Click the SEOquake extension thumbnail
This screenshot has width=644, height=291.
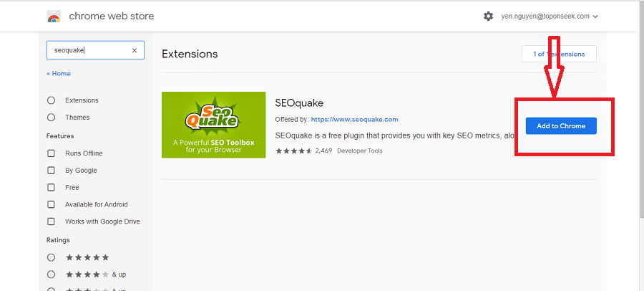pyautogui.click(x=214, y=125)
